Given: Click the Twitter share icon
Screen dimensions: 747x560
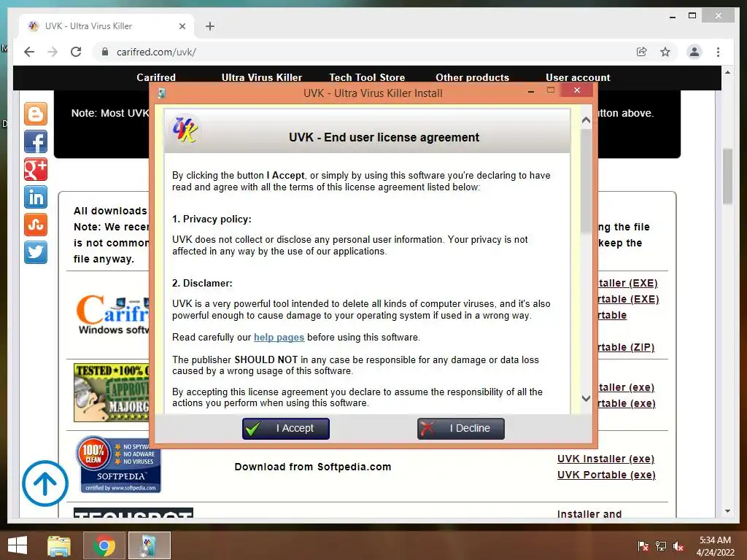Looking at the screenshot, I should pyautogui.click(x=36, y=252).
